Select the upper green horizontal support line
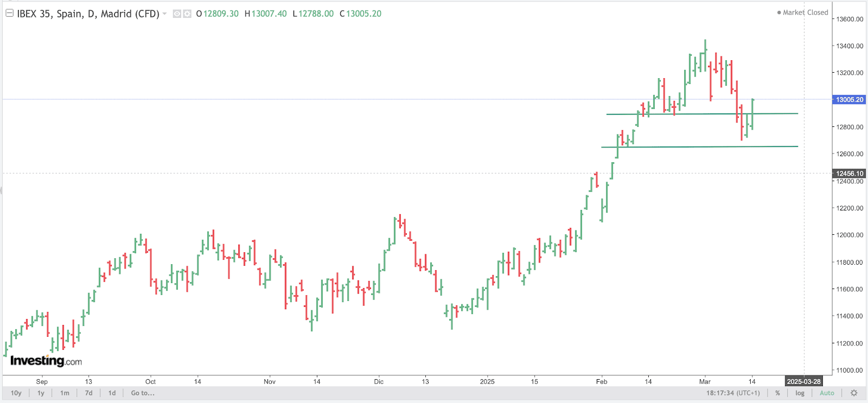 coord(702,114)
